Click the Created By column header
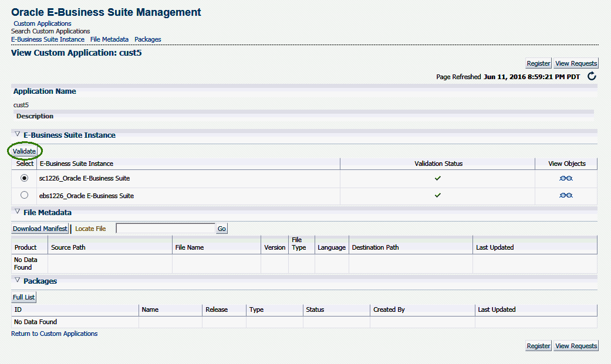Screen dimensions: 611x364 click(389, 309)
